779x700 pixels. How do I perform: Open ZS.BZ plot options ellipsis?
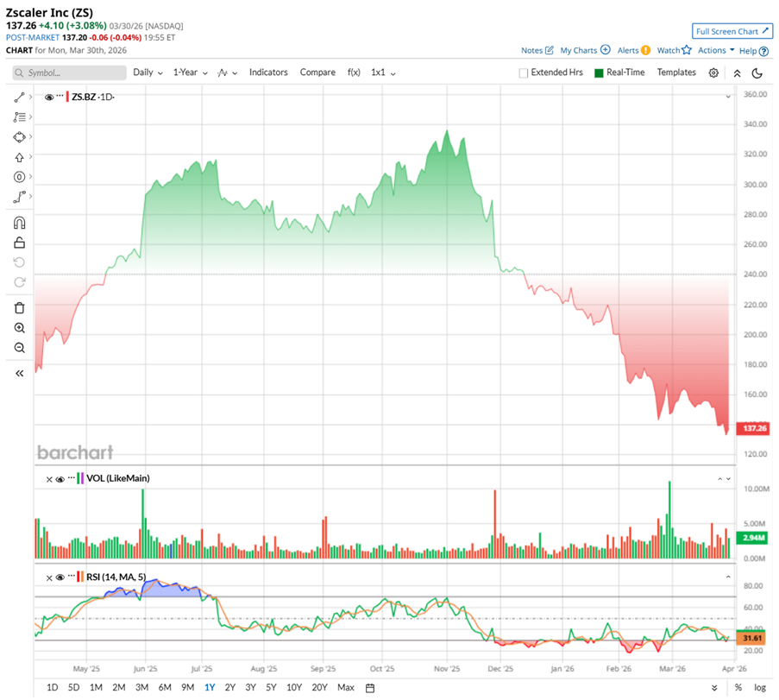(60, 95)
